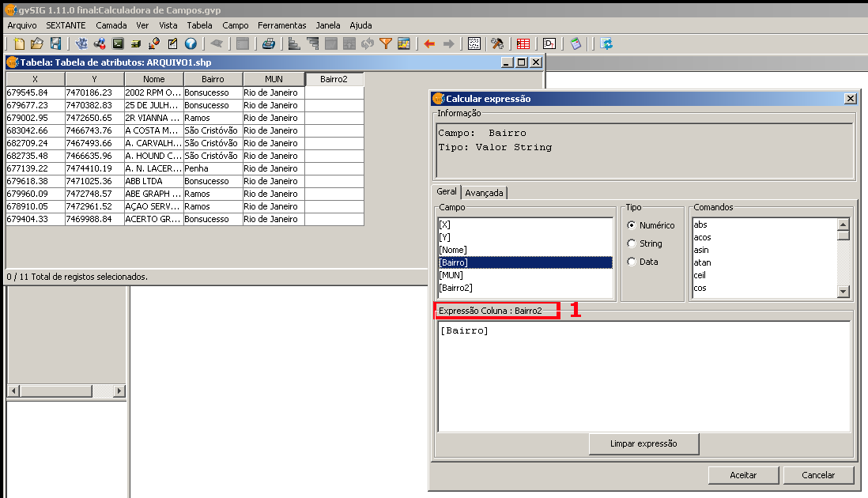The height and width of the screenshot is (498, 868).
Task: Click the blue help question mark icon
Action: [x=191, y=43]
